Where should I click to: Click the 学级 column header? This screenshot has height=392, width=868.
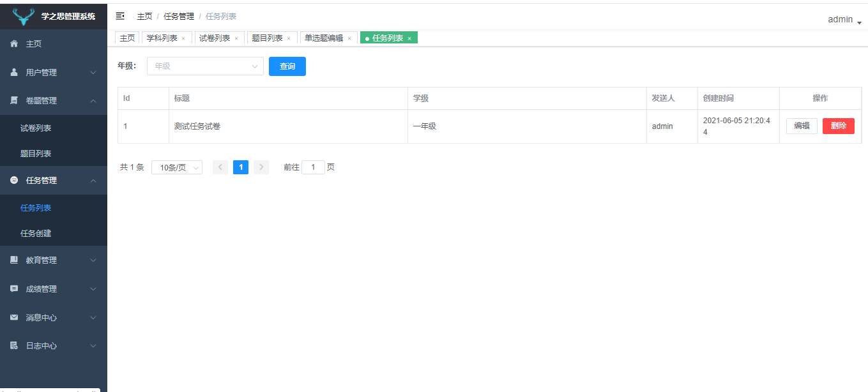pyautogui.click(x=527, y=98)
